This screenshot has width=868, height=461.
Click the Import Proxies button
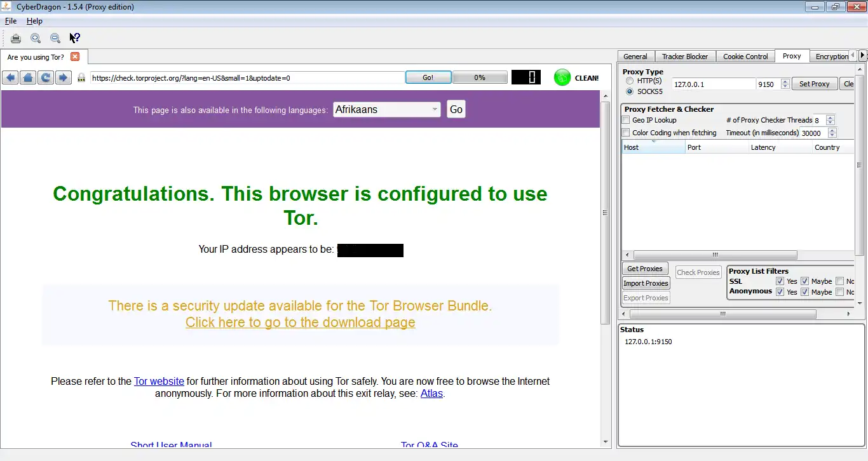[646, 283]
